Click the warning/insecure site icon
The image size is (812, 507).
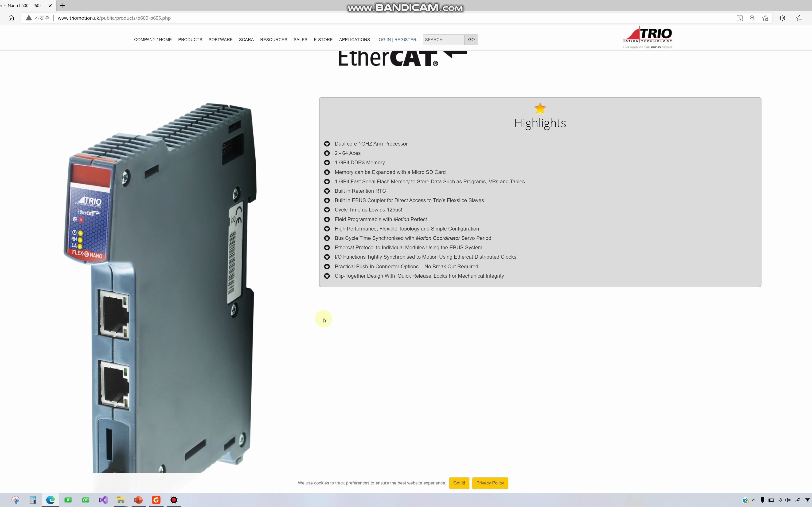click(x=28, y=18)
